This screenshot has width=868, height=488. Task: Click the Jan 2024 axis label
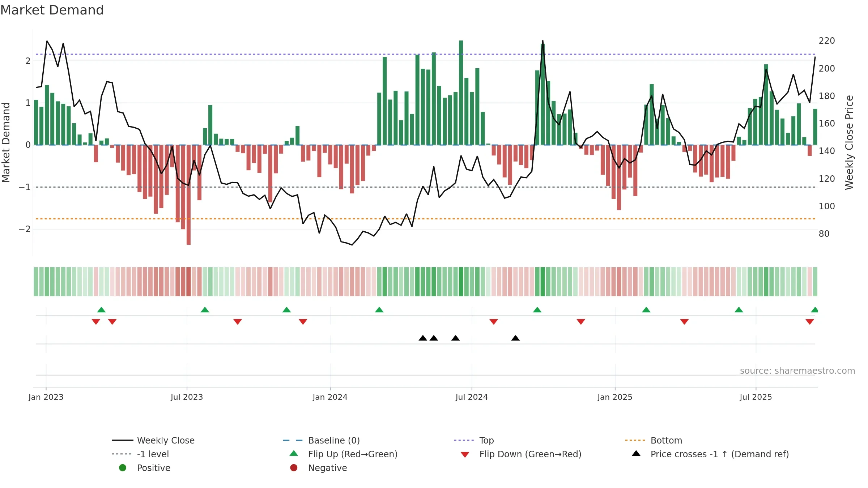tap(330, 397)
